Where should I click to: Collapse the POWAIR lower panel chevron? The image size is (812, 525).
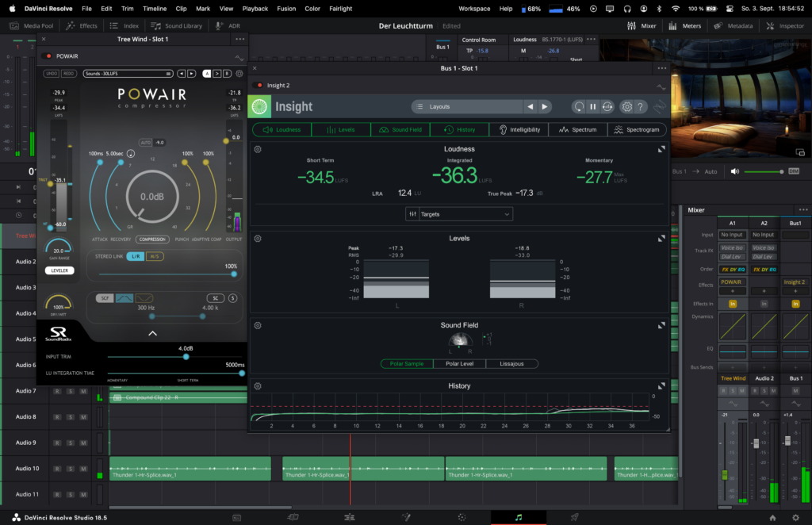(x=153, y=333)
